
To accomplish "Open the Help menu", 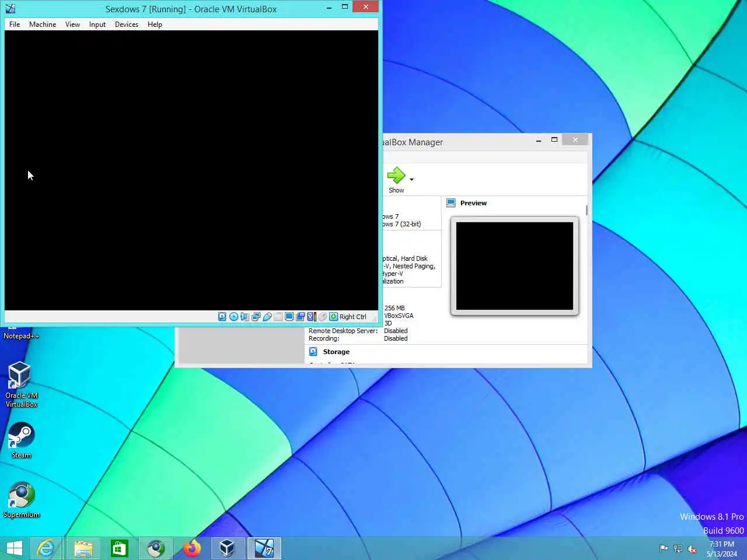I will pos(155,24).
